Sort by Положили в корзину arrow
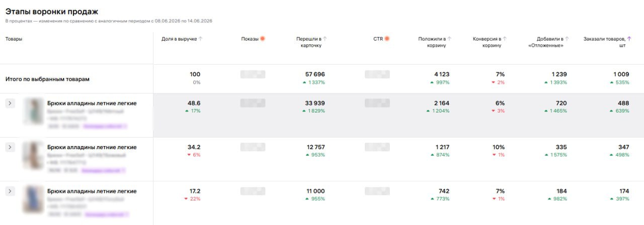The height and width of the screenshot is (225, 644). [449, 39]
